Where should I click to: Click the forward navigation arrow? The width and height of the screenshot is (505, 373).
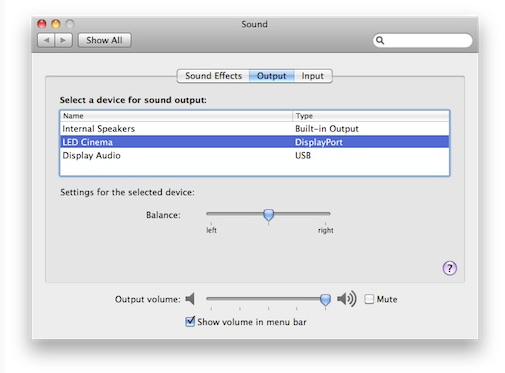pos(63,40)
